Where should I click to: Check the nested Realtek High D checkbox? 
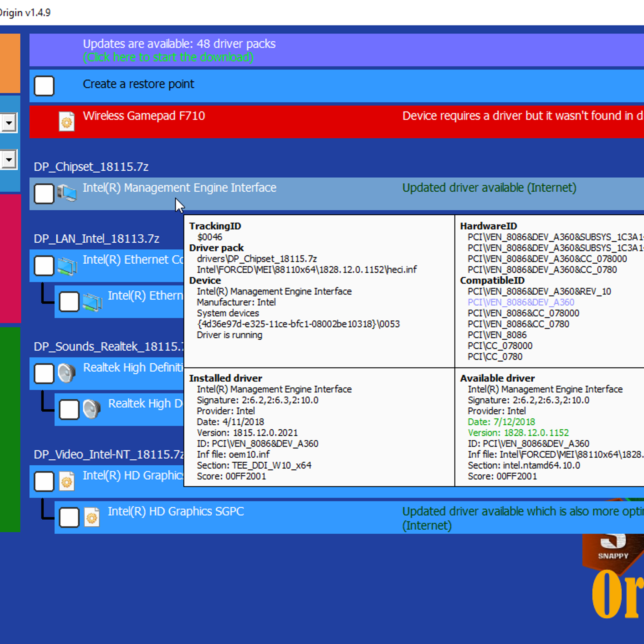[x=69, y=409]
